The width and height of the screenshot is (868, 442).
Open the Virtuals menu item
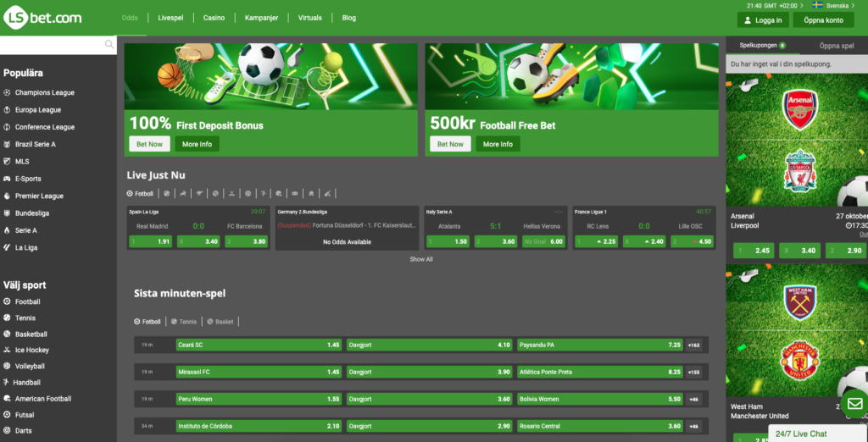[x=310, y=18]
